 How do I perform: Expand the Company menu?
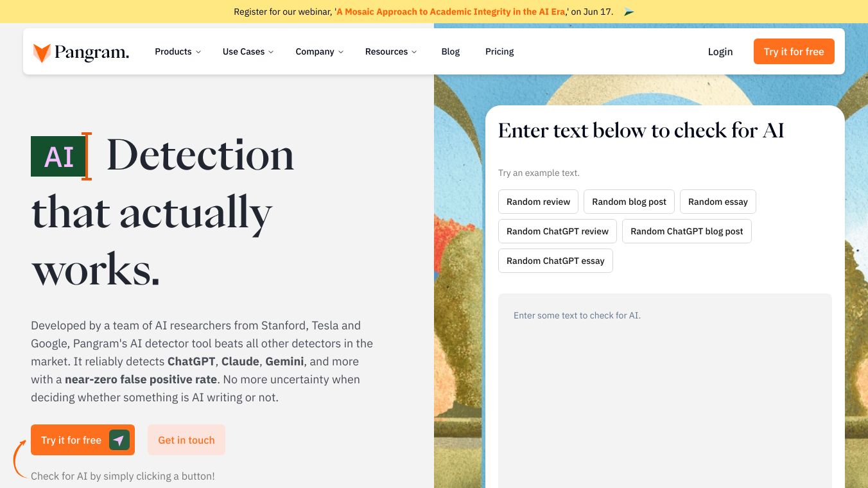pyautogui.click(x=319, y=51)
